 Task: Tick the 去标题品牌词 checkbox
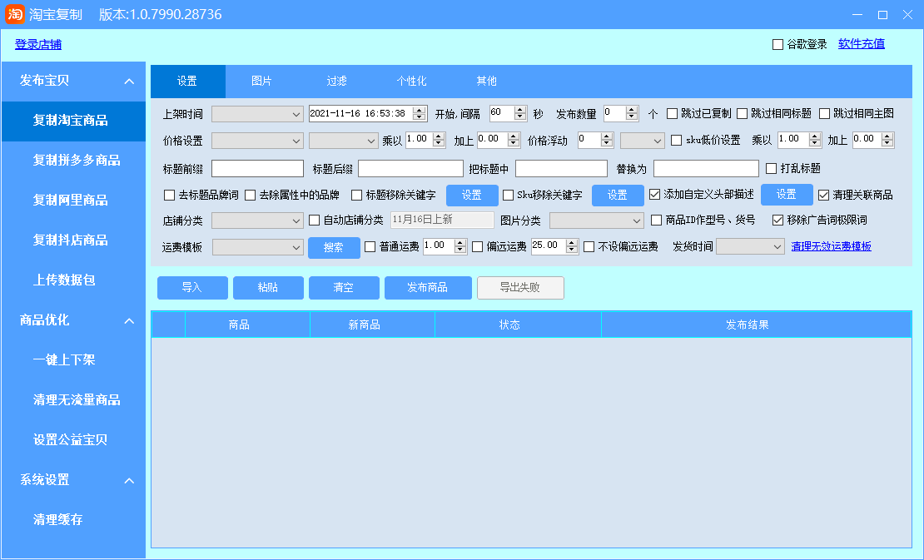click(170, 195)
